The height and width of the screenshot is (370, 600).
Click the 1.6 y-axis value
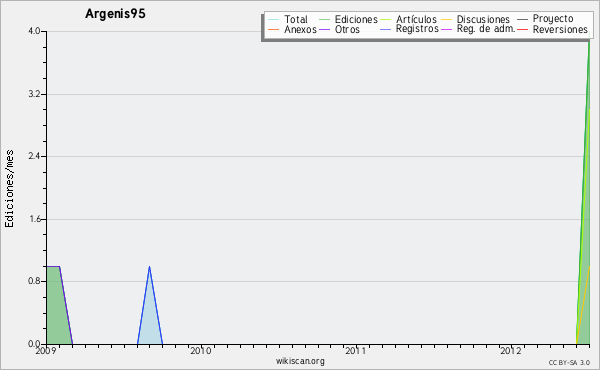point(34,219)
